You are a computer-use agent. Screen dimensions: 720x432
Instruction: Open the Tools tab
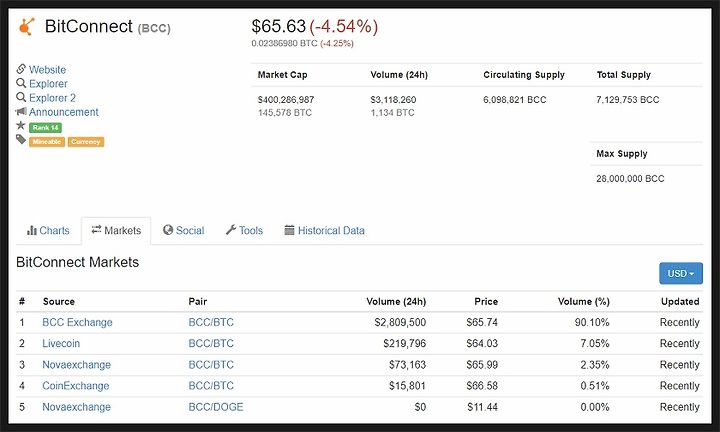click(244, 230)
